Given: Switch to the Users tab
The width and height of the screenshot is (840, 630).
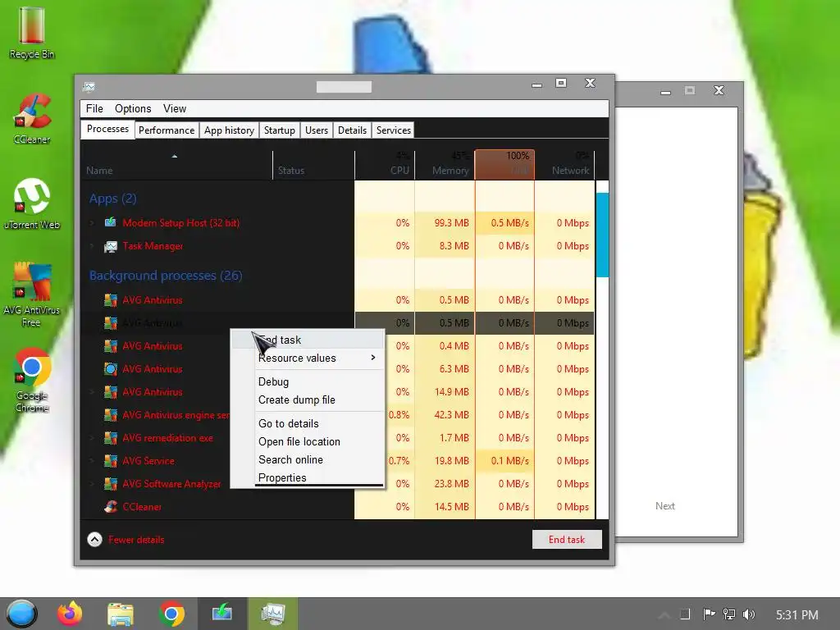Looking at the screenshot, I should (x=317, y=130).
